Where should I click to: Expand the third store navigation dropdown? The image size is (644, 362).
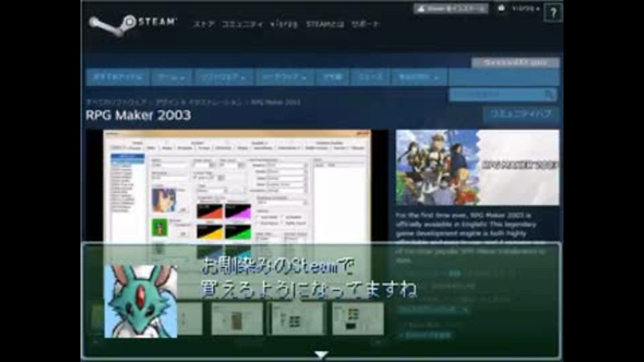point(223,77)
